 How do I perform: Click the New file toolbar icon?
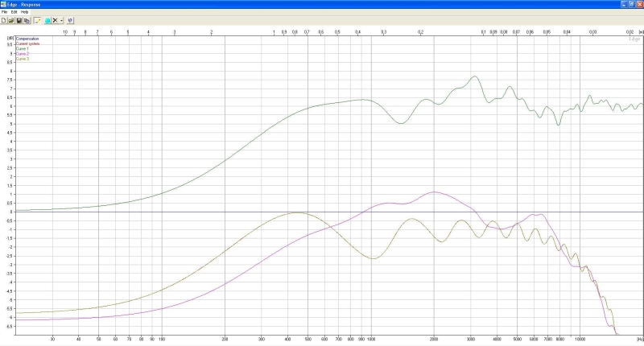[4, 20]
